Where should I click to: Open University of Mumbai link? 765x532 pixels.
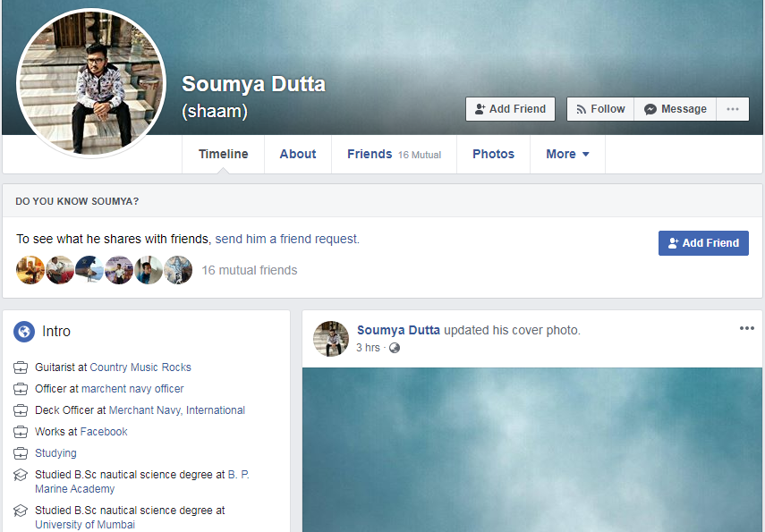(85, 525)
